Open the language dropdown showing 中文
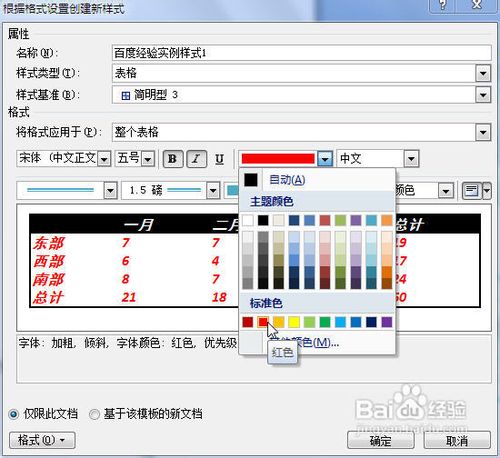The width and height of the screenshot is (500, 458). pyautogui.click(x=411, y=159)
